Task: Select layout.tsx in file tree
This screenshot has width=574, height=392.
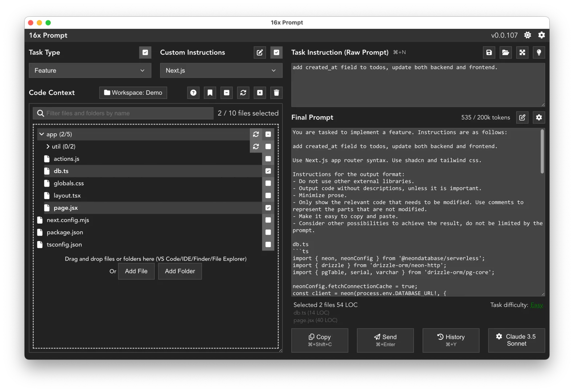Action: [67, 196]
